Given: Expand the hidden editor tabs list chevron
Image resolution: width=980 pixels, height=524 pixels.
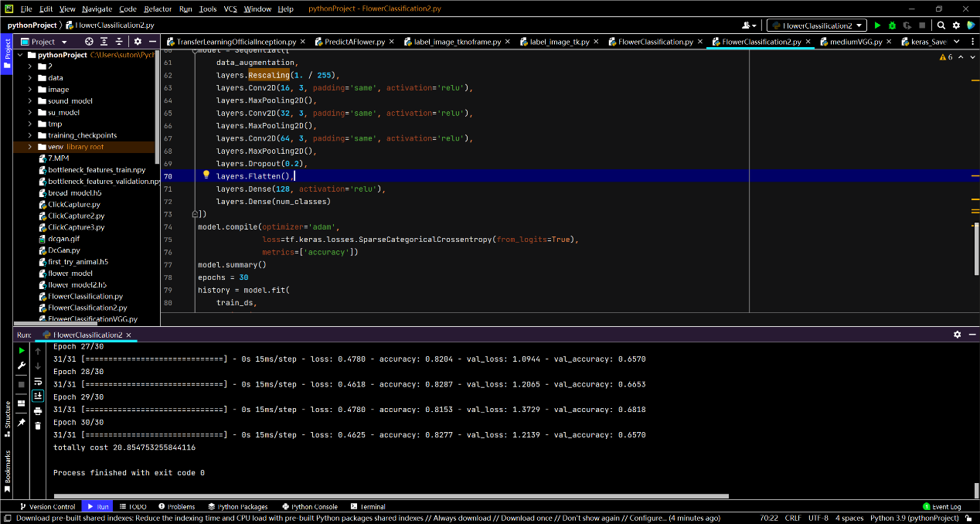Looking at the screenshot, I should [957, 42].
